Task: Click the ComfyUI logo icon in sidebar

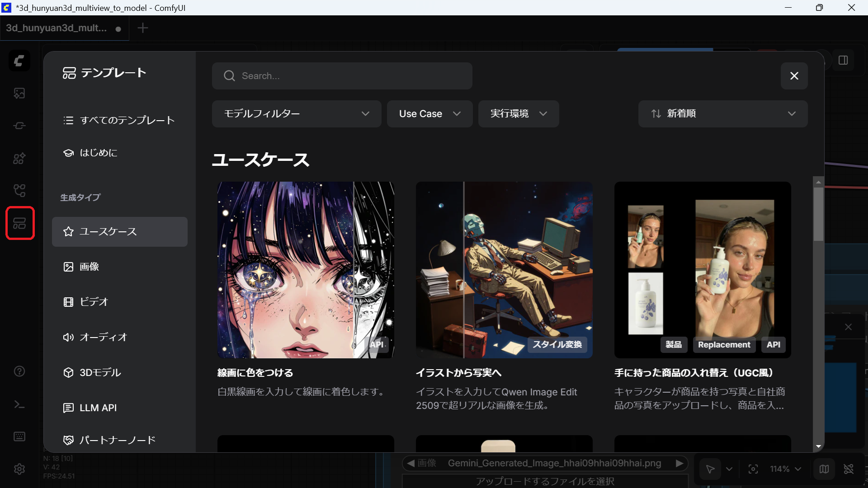Action: tap(19, 61)
